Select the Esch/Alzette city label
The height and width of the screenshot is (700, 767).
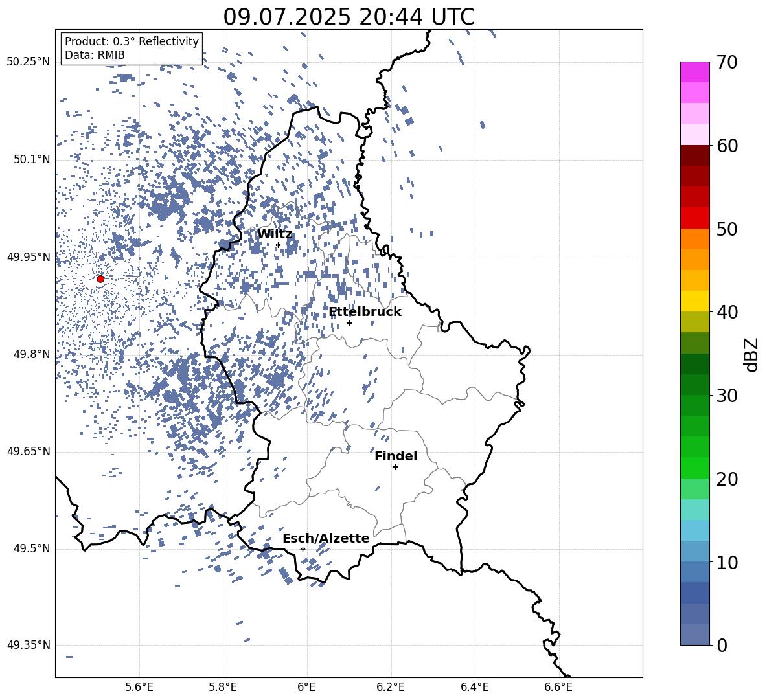point(326,538)
